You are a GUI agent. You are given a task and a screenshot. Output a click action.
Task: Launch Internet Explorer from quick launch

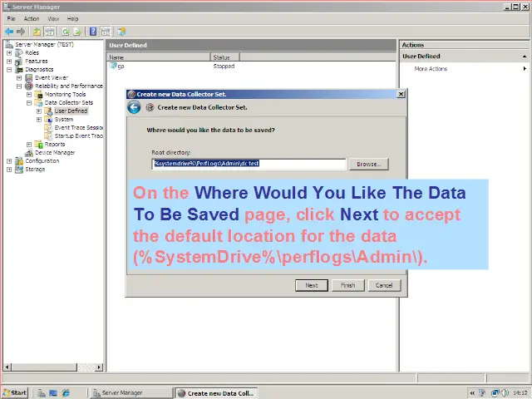coord(66,393)
